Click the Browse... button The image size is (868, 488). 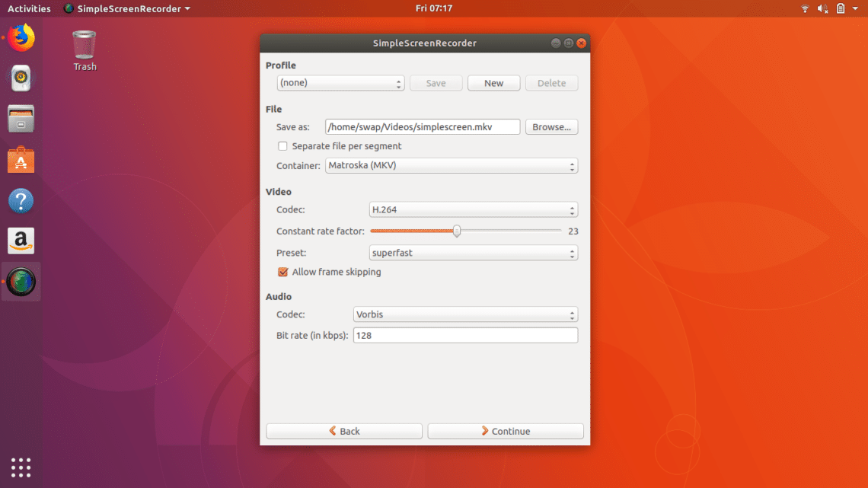pos(551,126)
